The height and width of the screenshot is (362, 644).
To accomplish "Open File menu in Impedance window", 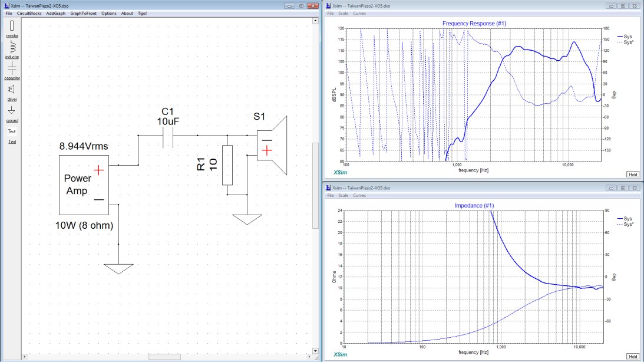I will click(330, 196).
